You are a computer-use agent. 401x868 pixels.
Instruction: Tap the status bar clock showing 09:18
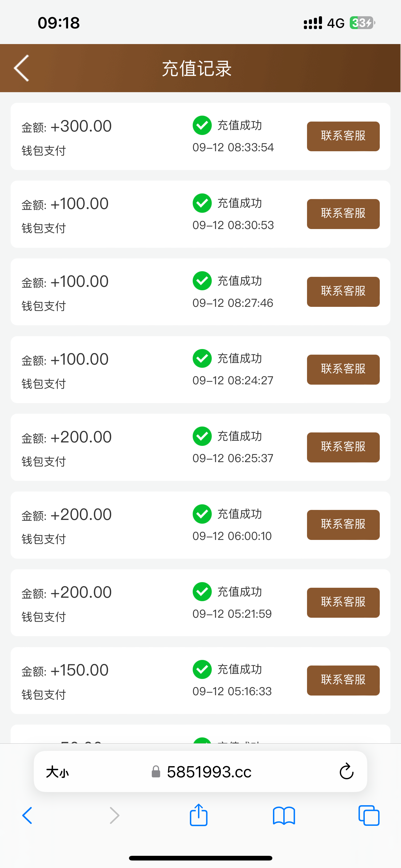59,23
